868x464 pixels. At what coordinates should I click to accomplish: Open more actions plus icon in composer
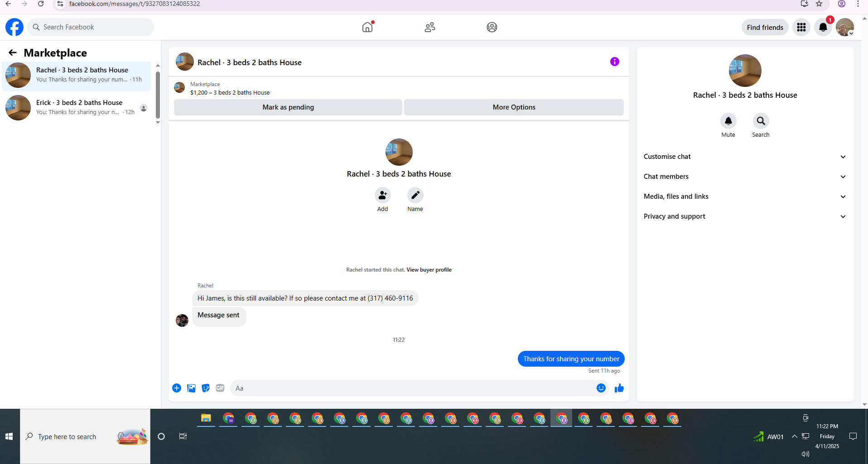coord(177,388)
